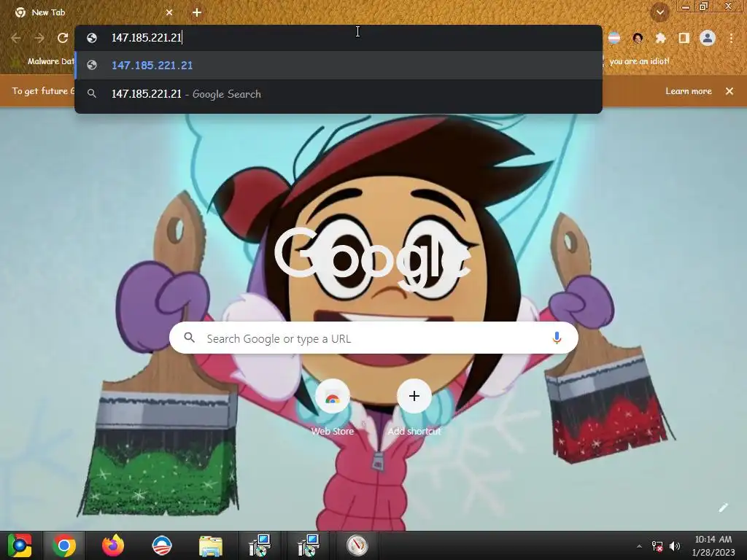Viewport: 747px width, 560px height.
Task: Open the Chrome profile avatar menu
Action: [x=708, y=38]
